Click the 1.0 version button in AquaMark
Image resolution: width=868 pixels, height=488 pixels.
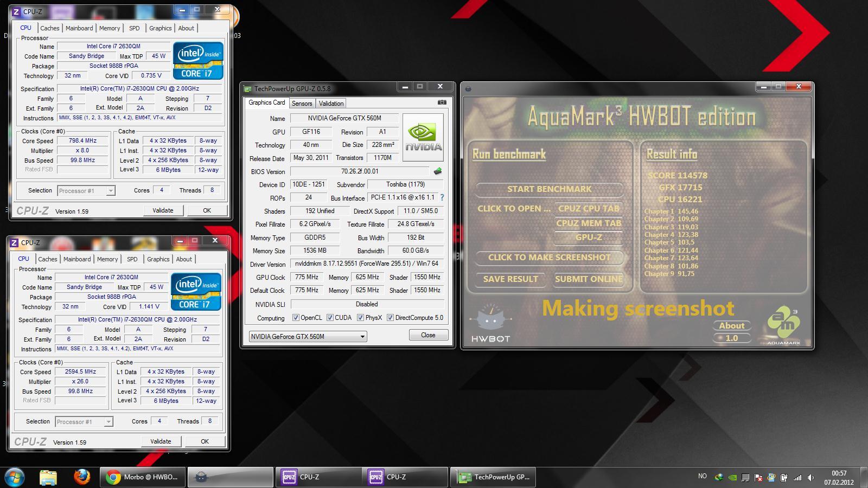(731, 338)
